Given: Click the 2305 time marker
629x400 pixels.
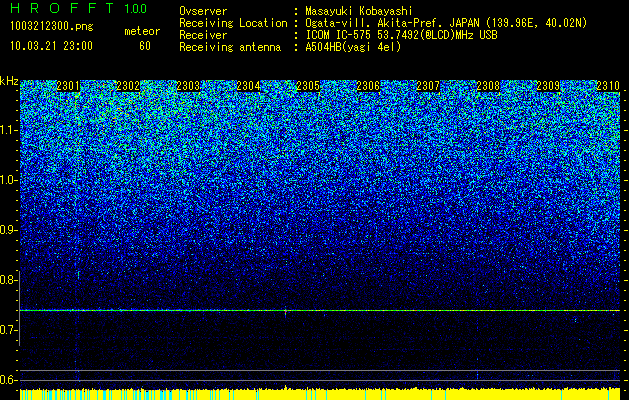Looking at the screenshot, I should click(x=308, y=86).
